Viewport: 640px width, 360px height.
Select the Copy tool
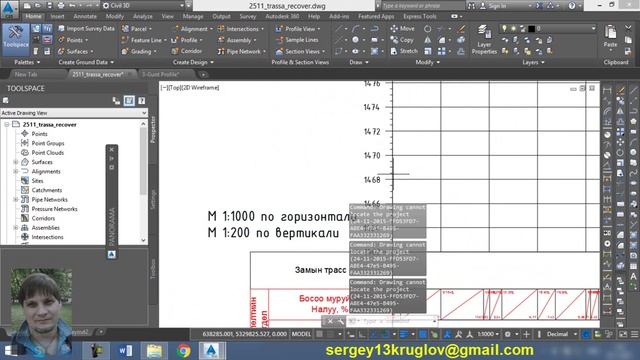pos(402,40)
